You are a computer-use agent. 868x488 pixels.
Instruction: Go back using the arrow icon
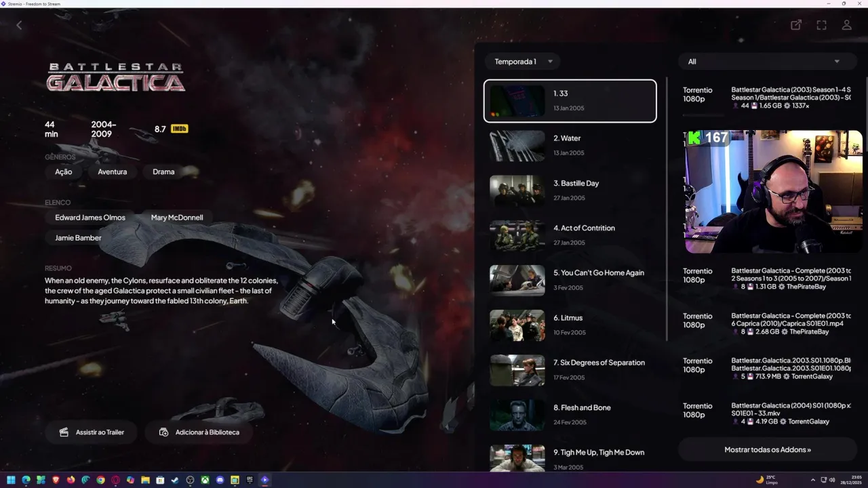click(x=19, y=25)
